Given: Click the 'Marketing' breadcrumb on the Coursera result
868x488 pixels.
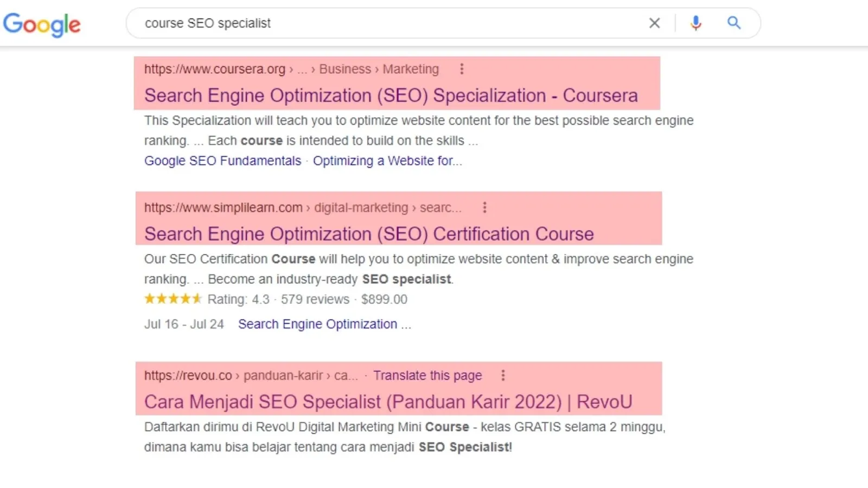Looking at the screenshot, I should [411, 69].
